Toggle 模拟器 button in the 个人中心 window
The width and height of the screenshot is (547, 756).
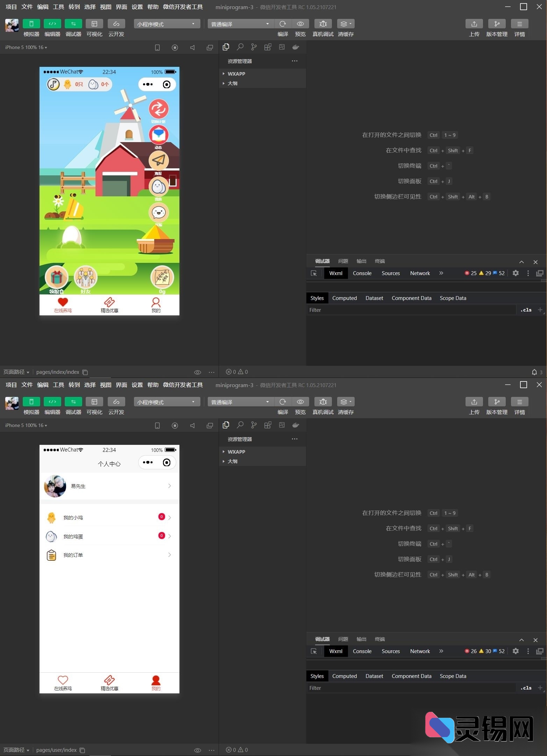(x=31, y=402)
